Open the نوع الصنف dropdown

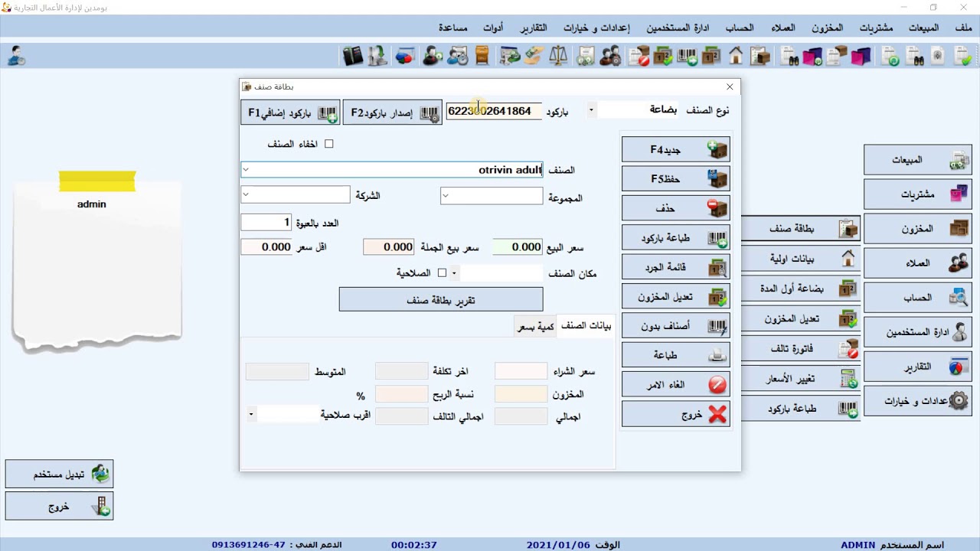pos(591,110)
